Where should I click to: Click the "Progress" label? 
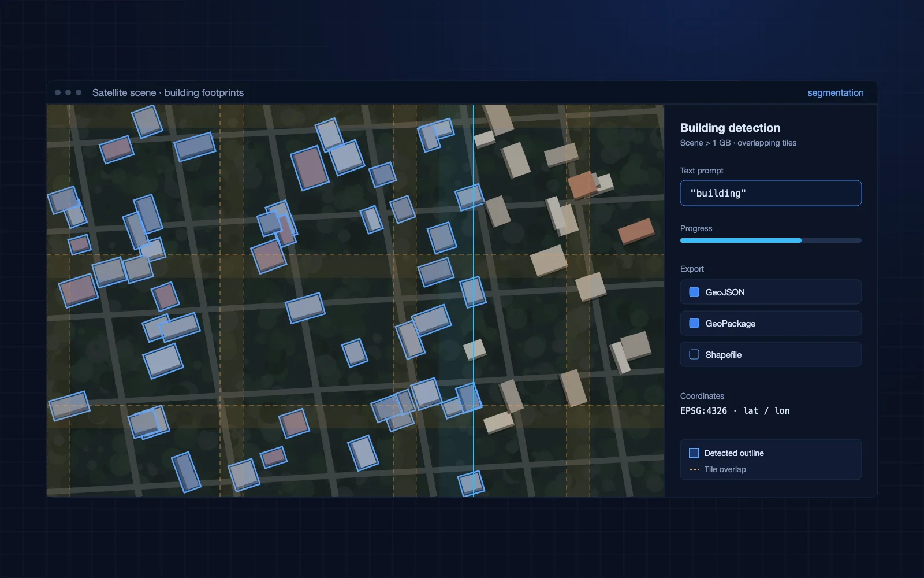coord(696,228)
